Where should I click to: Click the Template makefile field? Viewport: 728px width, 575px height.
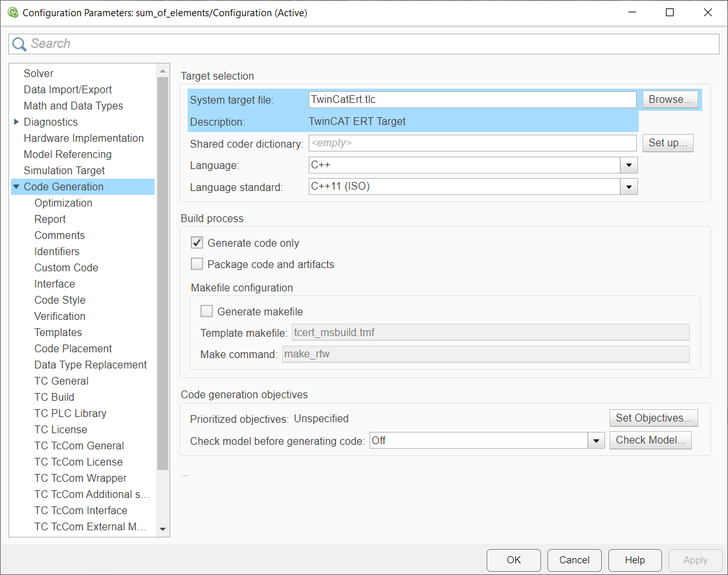click(x=491, y=333)
